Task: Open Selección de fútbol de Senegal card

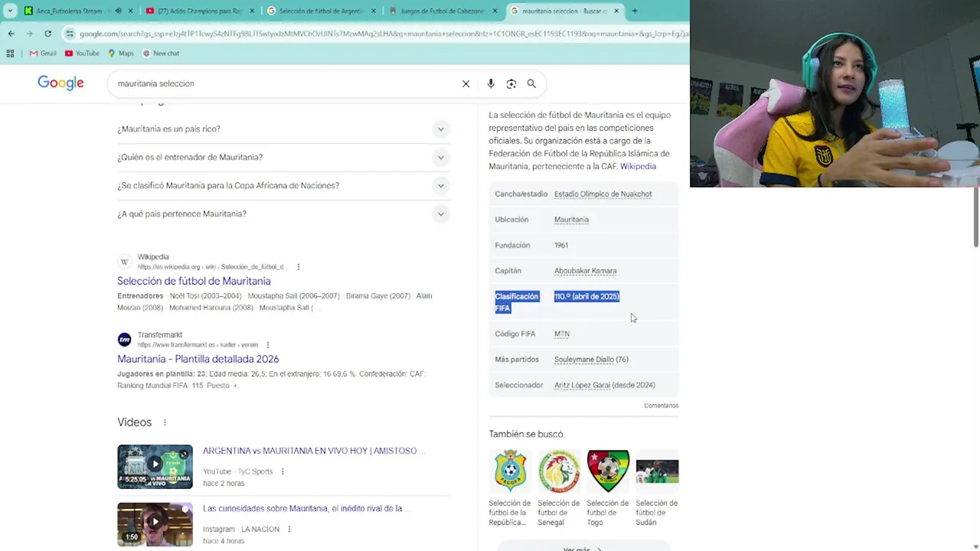Action: click(x=559, y=488)
